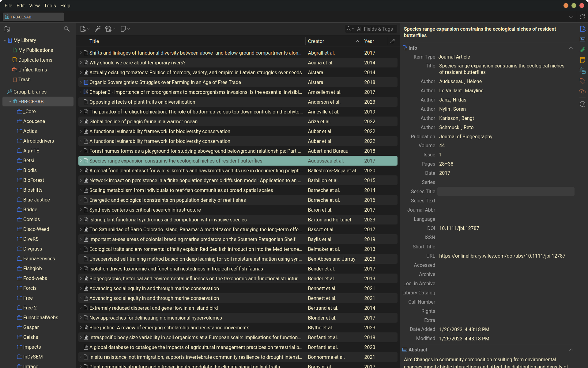Collapse the FRB-CESAB group library tree
This screenshot has width=588, height=368.
[x=10, y=102]
